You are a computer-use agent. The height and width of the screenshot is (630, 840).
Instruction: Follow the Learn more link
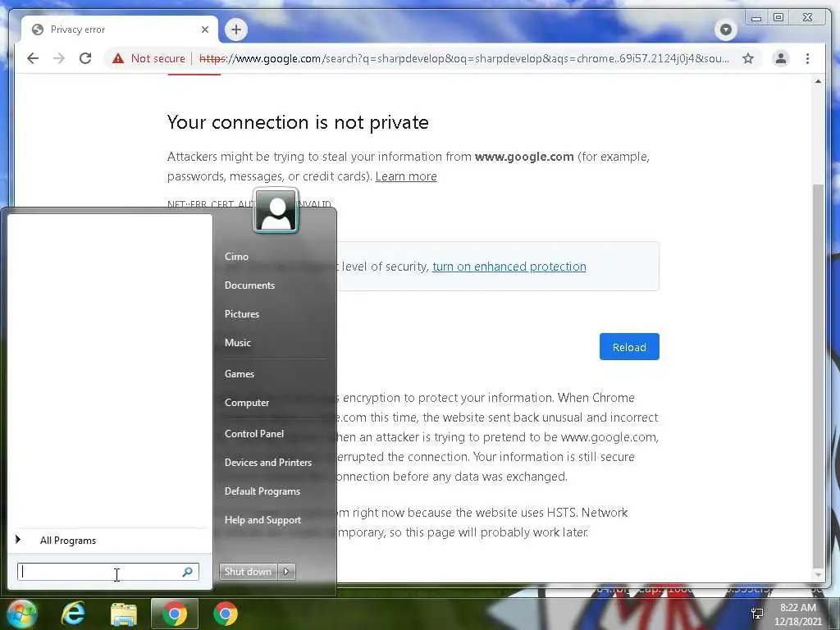tap(406, 176)
